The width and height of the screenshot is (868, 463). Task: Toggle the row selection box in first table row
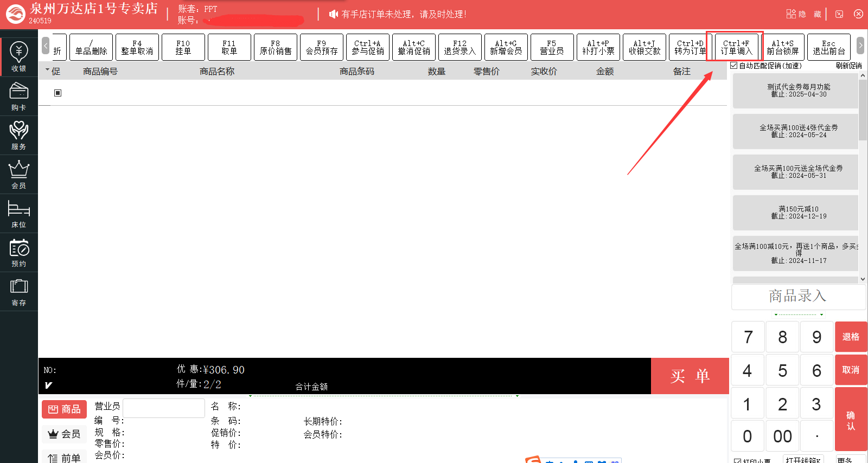point(58,93)
